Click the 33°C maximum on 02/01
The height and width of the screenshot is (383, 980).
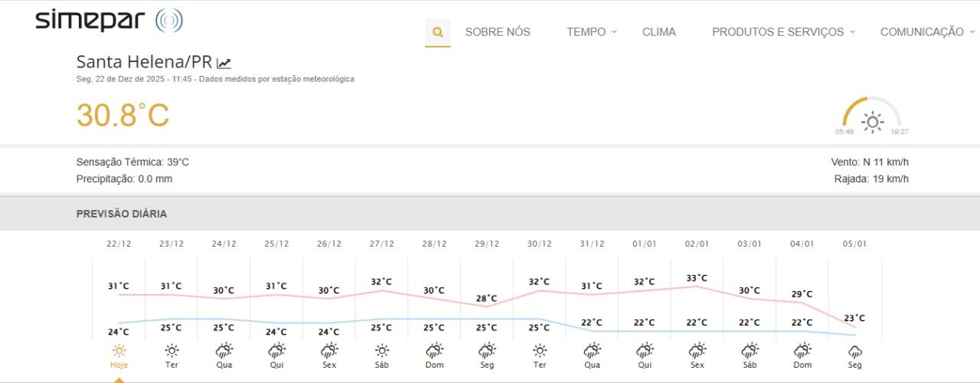pos(697,278)
